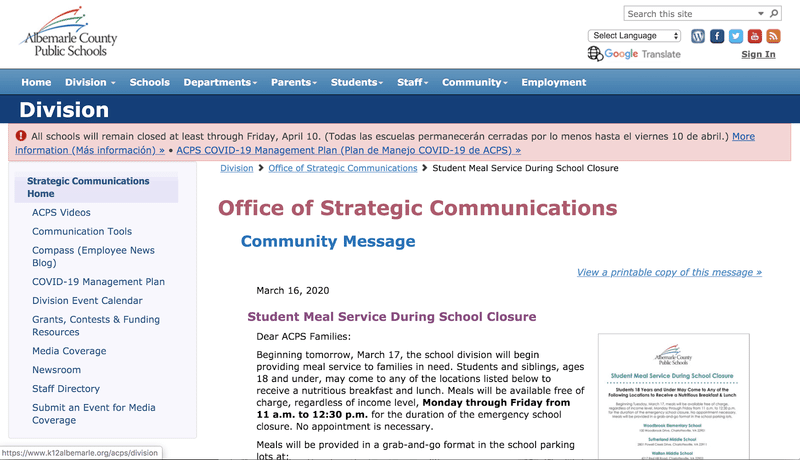Expand the Departments nav menu
The width and height of the screenshot is (800, 460).
pos(220,82)
